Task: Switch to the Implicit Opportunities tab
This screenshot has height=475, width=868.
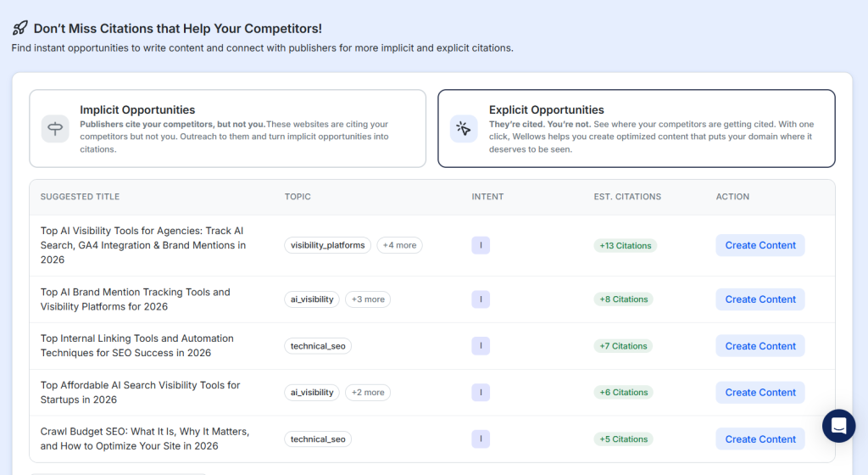Action: tap(227, 129)
